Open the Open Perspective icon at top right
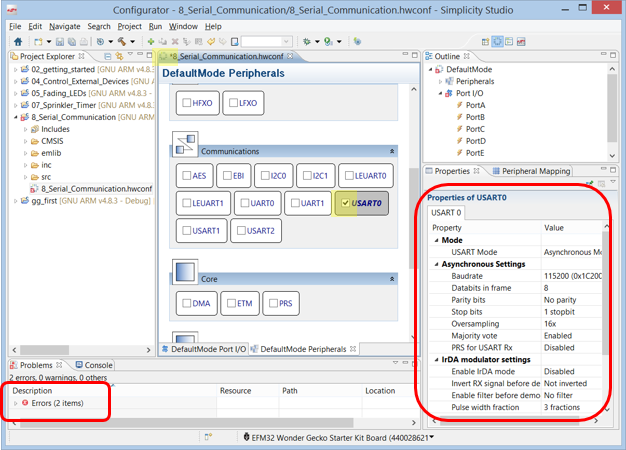This screenshot has width=626, height=450. [485, 42]
